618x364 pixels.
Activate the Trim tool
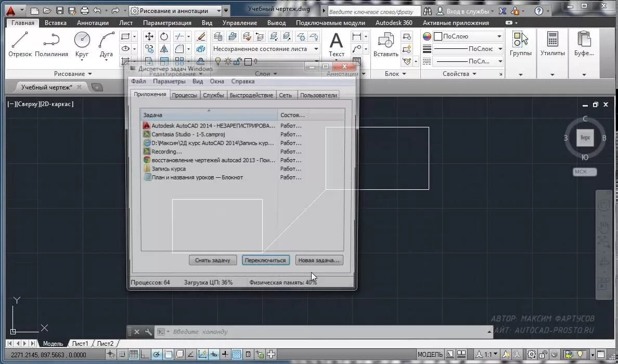pos(179,36)
